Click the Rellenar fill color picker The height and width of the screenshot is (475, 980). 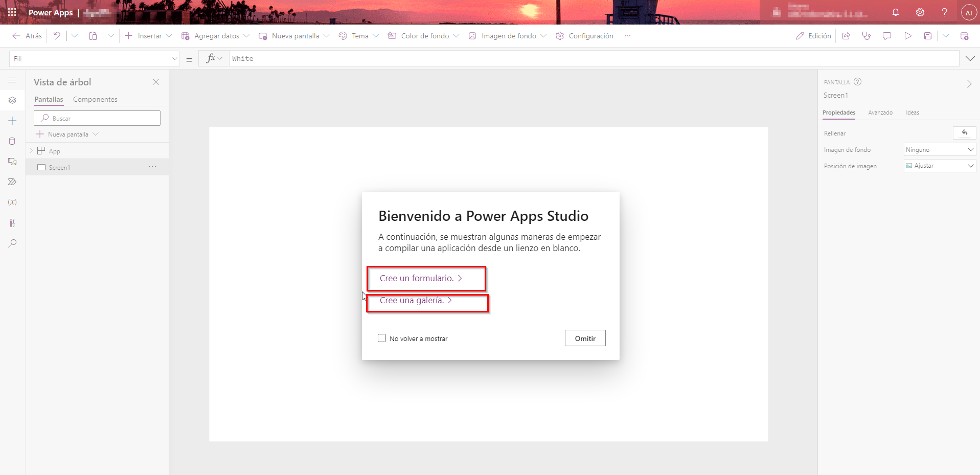[964, 133]
